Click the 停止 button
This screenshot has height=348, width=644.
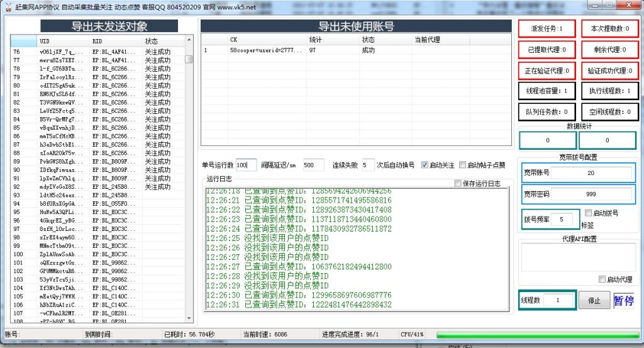[594, 300]
